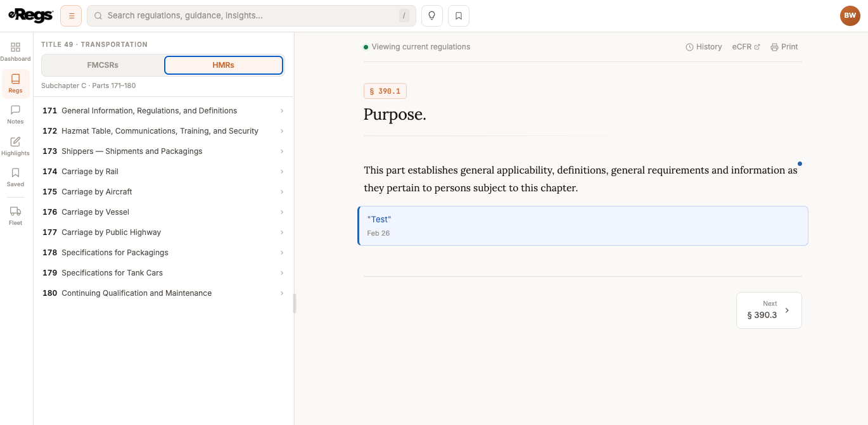Open the eCFR external link
The width and height of the screenshot is (868, 425).
(x=746, y=47)
